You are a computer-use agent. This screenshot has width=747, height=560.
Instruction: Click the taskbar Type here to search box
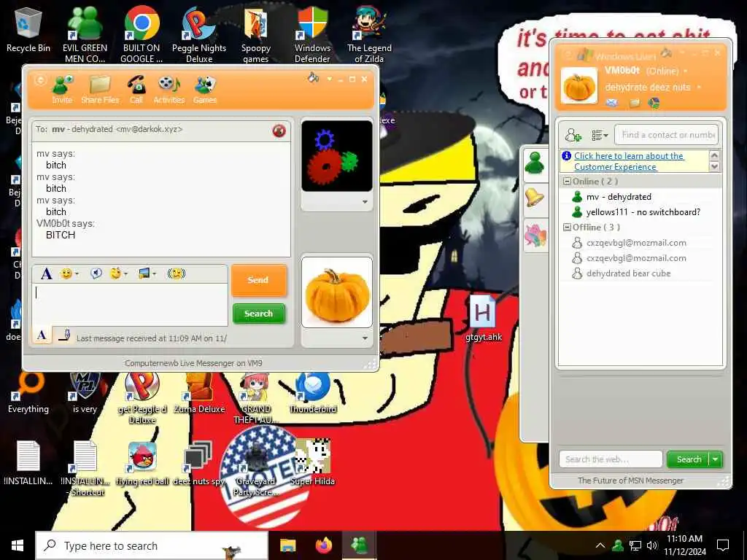pyautogui.click(x=152, y=545)
